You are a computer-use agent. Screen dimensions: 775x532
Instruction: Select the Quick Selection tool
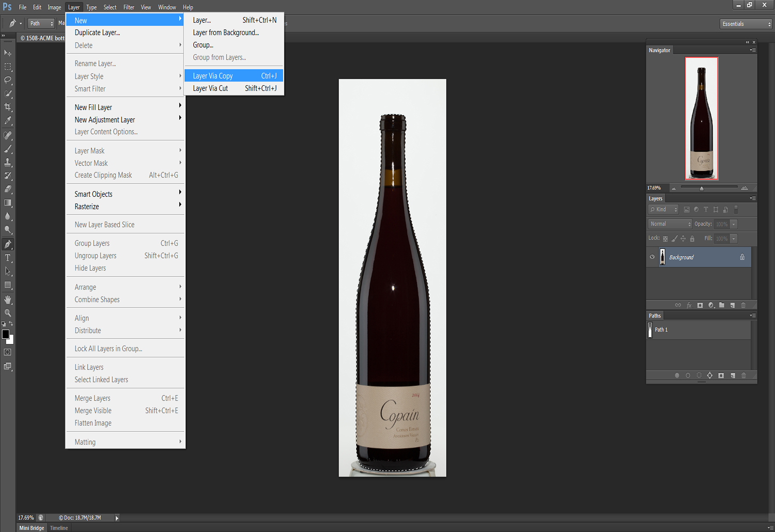(8, 93)
